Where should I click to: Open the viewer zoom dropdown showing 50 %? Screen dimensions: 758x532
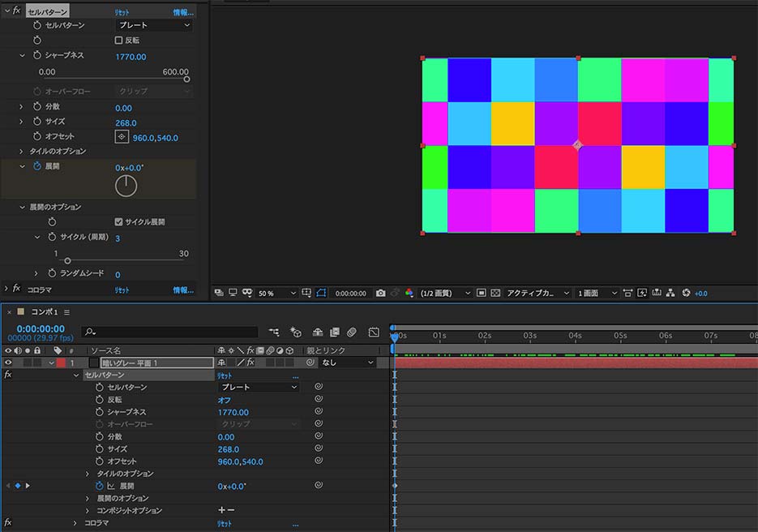[x=277, y=293]
